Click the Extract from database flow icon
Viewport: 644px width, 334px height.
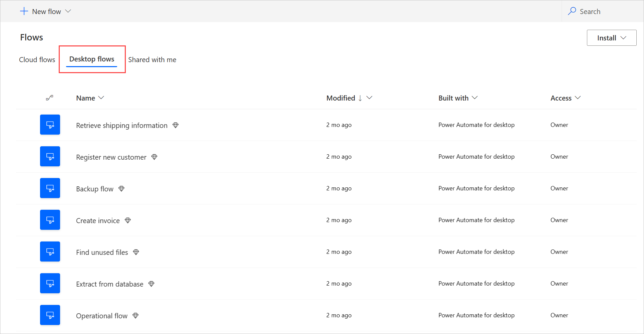(x=50, y=283)
